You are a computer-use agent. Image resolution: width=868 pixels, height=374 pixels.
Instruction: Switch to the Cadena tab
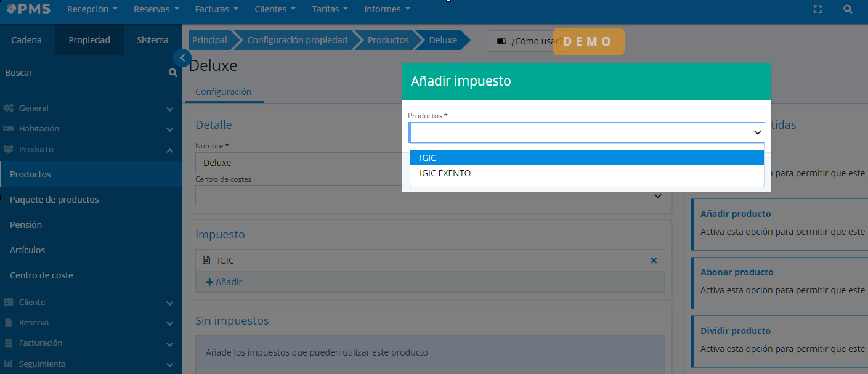pos(26,40)
